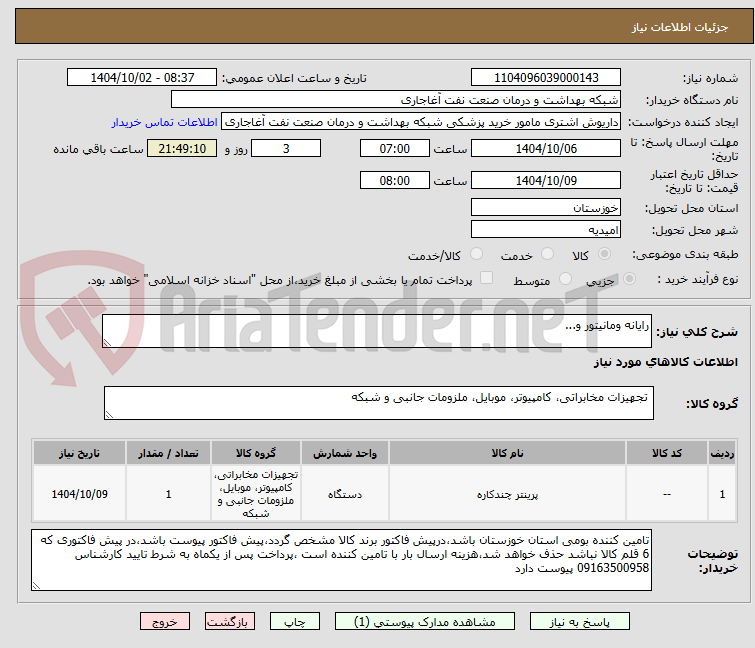Viewport: 755px width, 648px height.
Task: Click the تاریخ نیاز column header
Action: tap(79, 453)
